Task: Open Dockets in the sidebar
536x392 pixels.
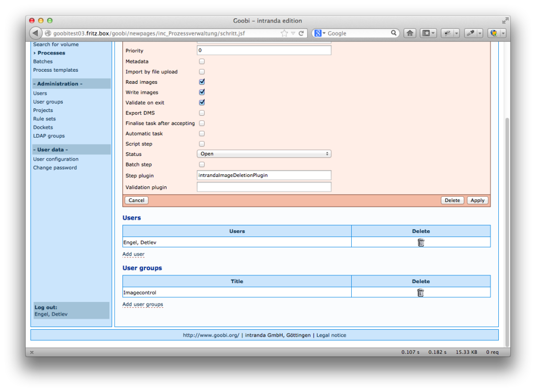Action: pos(43,127)
